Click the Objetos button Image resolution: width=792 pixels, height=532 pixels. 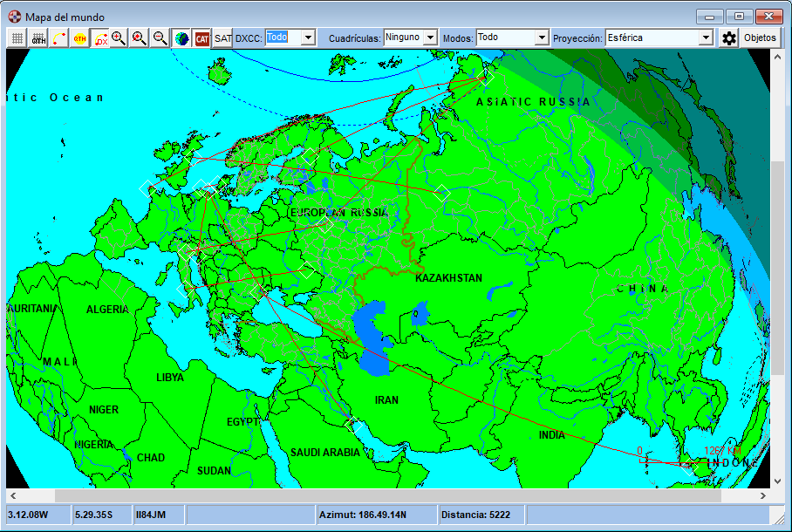[x=760, y=38]
